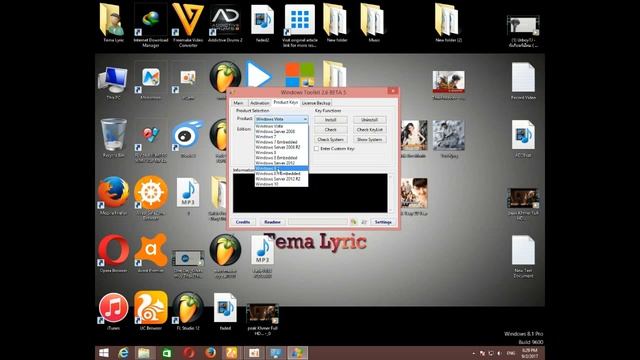Launch Mozilla Firefox desktop shortcut
640x360 pixels.
click(113, 195)
